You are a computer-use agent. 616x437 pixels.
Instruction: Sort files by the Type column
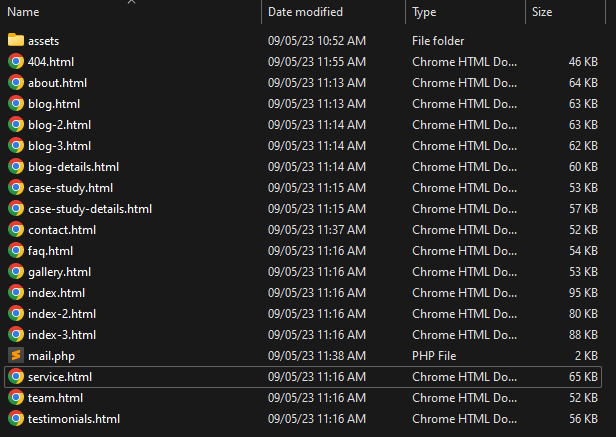point(424,12)
